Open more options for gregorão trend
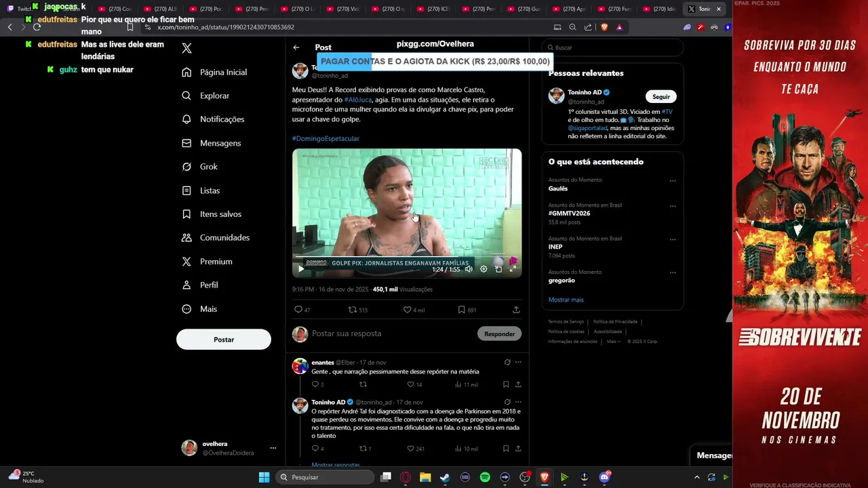868x488 pixels. (x=673, y=272)
